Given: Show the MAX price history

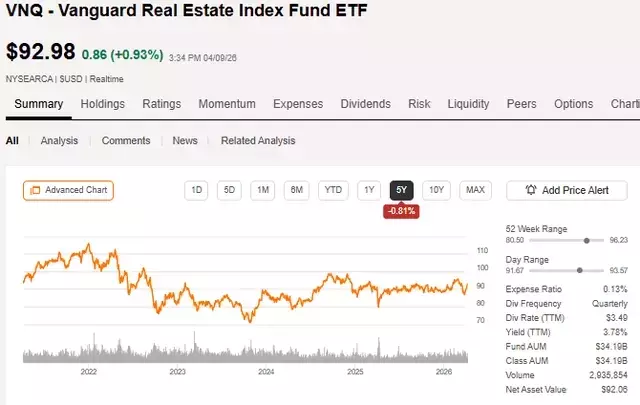Looking at the screenshot, I should click(475, 190).
